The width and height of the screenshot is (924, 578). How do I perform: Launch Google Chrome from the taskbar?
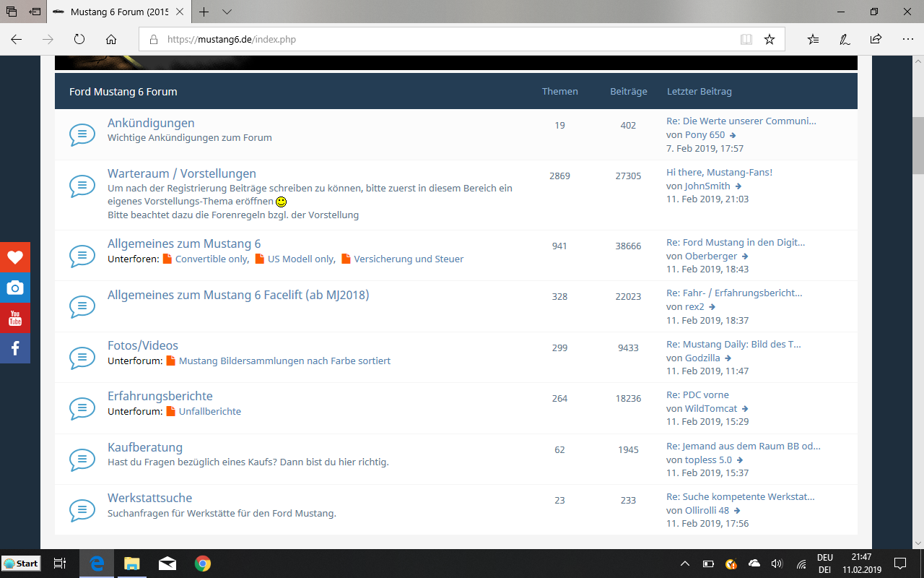coord(203,564)
